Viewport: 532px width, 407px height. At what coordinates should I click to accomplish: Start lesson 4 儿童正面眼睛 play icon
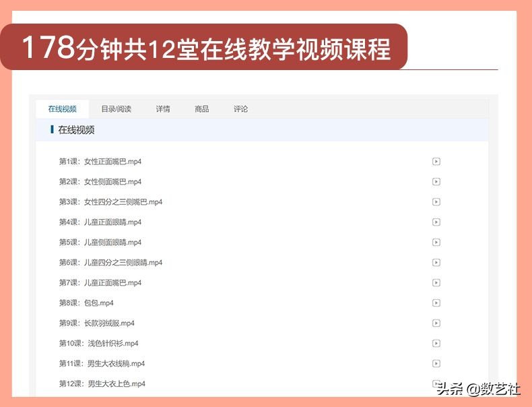pyautogui.click(x=436, y=222)
